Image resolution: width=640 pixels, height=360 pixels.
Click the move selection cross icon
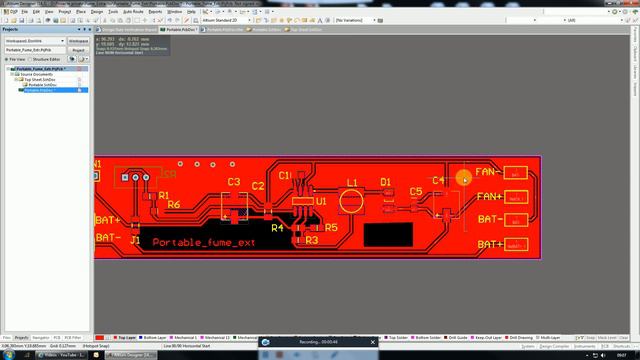click(x=144, y=20)
